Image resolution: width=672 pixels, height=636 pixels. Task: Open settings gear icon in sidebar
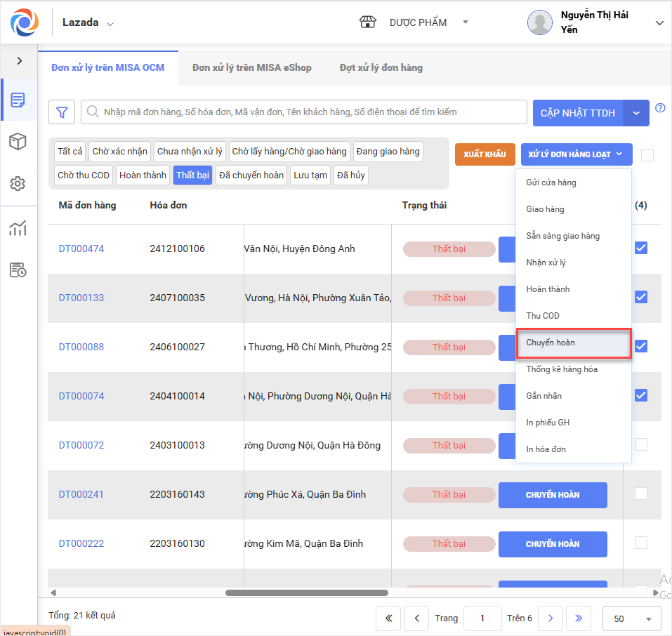click(x=18, y=184)
